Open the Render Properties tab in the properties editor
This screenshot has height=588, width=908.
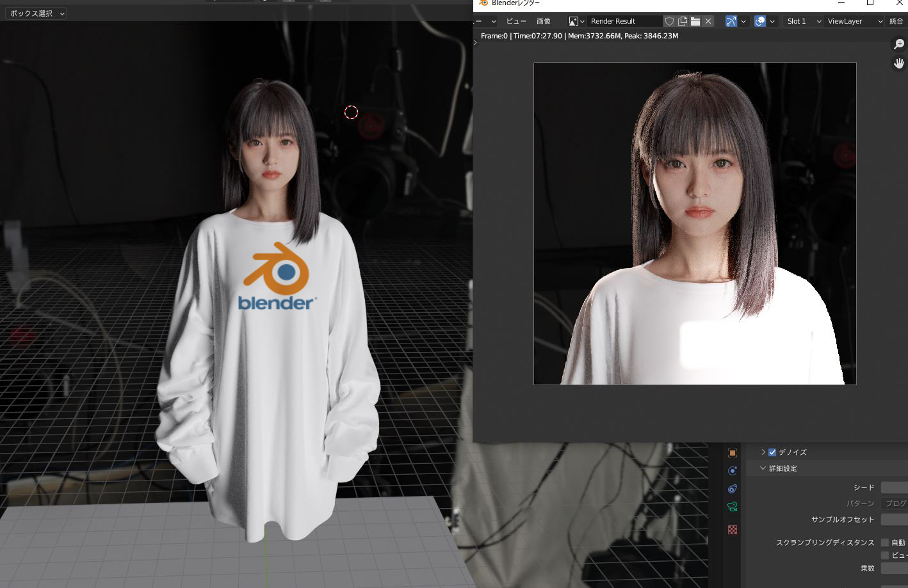732,470
